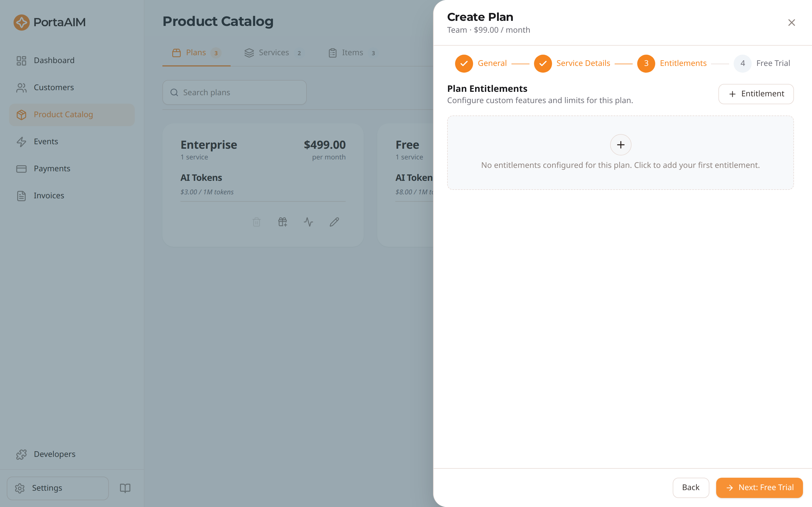The height and width of the screenshot is (507, 812).
Task: Click the pencil edit icon on Enterprise plan
Action: click(x=334, y=222)
